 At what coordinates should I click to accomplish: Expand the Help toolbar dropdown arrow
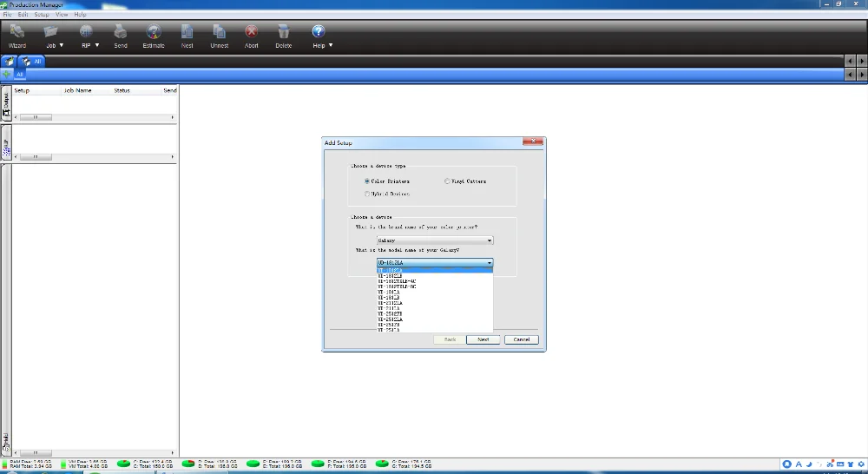click(x=331, y=45)
